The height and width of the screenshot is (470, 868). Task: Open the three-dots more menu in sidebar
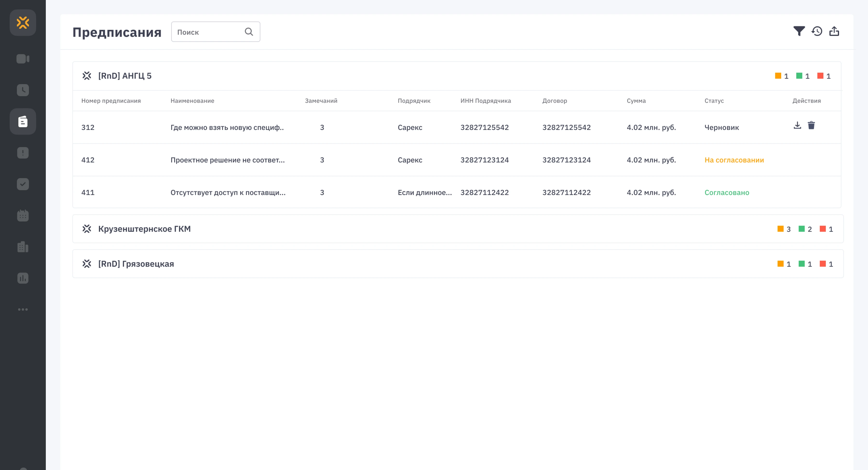(23, 309)
